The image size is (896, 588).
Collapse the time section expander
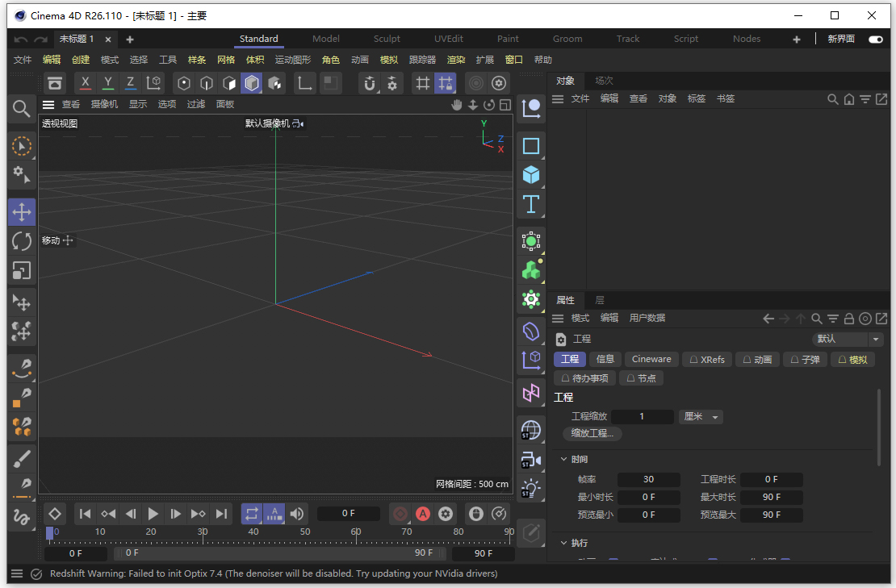coord(564,459)
